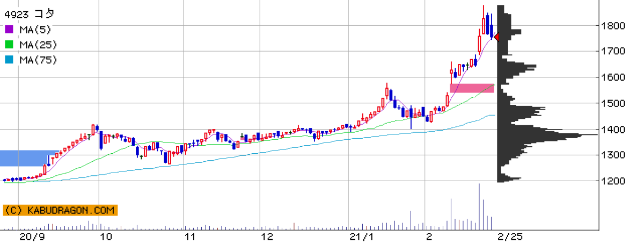Click the red current-price arrow marker
The width and height of the screenshot is (644, 243).
coord(496,37)
